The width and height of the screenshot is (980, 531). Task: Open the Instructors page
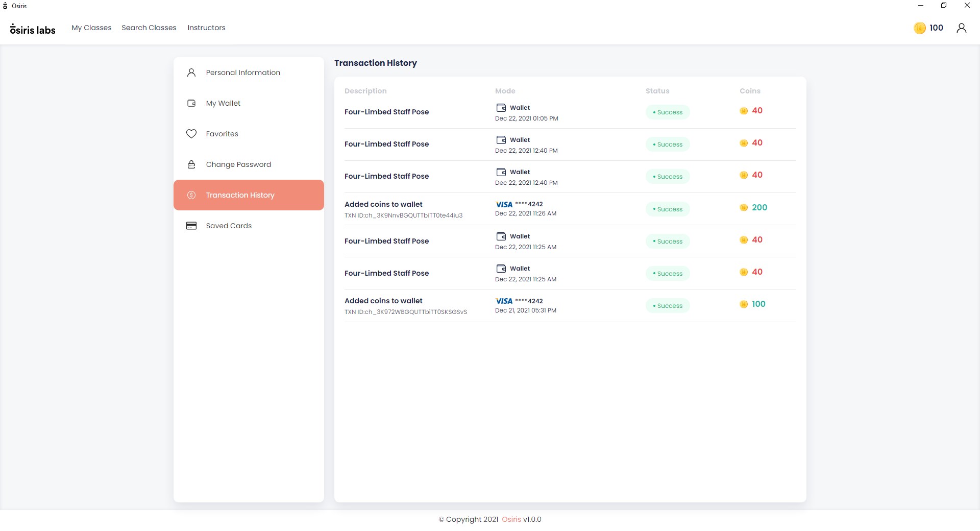point(206,28)
